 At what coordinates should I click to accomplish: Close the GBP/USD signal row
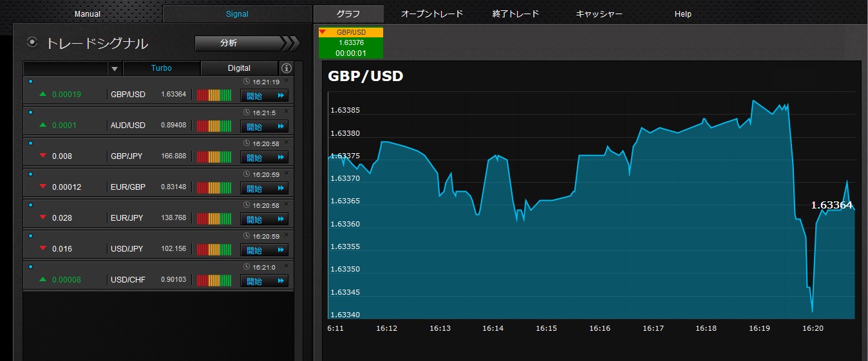tap(287, 80)
